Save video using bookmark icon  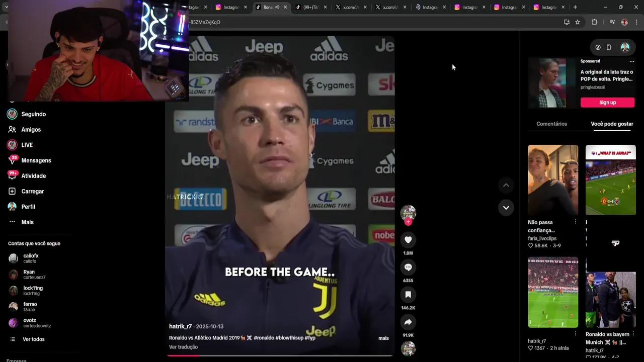coord(408,294)
